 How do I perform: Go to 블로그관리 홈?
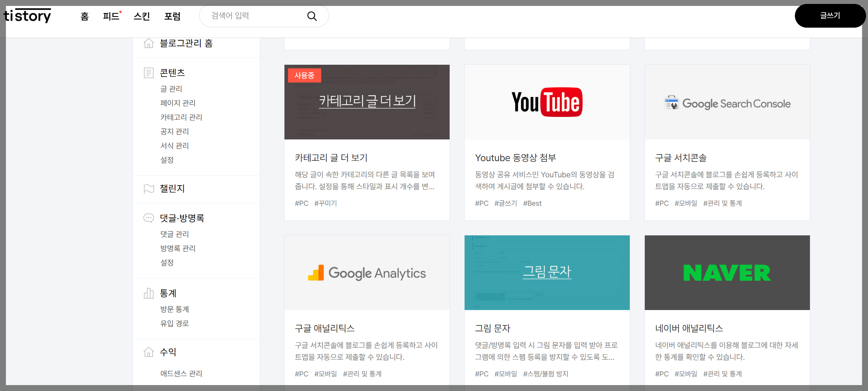pos(186,43)
